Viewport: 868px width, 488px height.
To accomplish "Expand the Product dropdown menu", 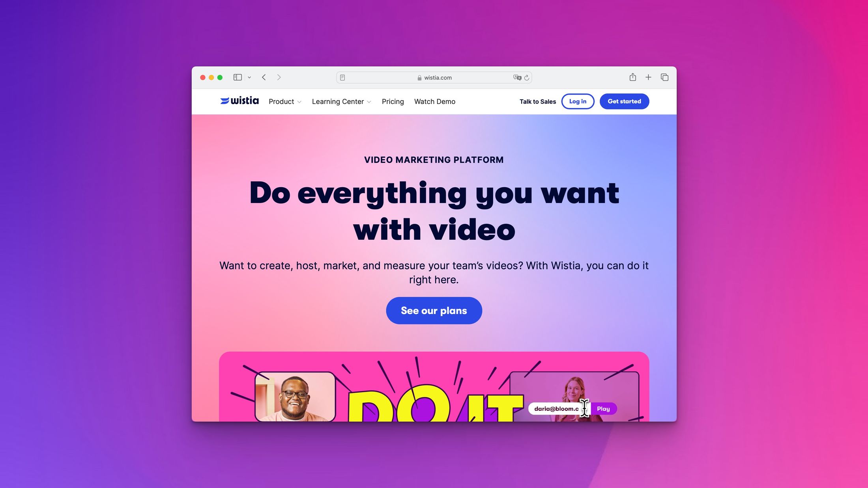I will point(285,101).
